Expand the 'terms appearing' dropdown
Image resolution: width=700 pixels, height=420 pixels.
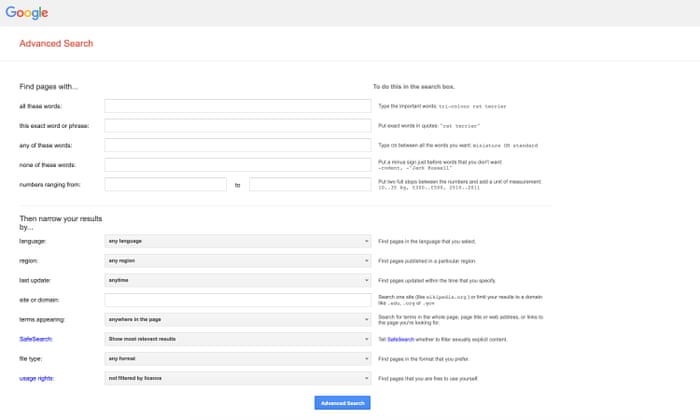click(x=238, y=319)
